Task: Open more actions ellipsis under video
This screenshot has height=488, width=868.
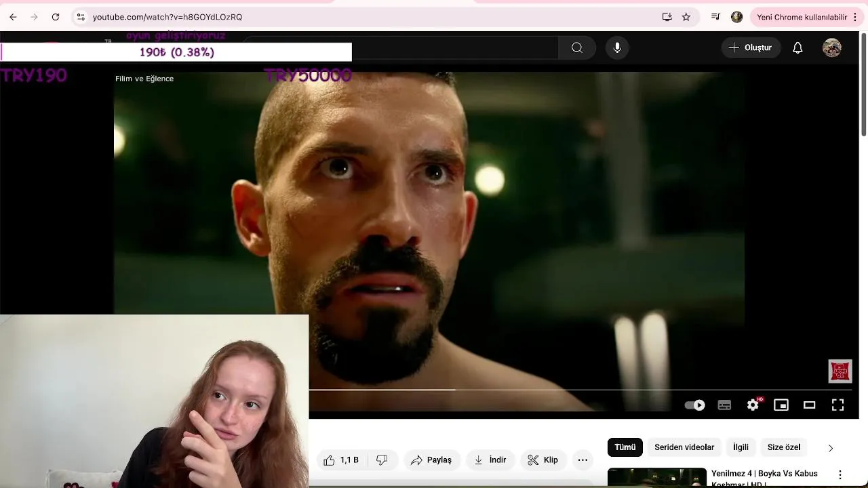Action: point(583,460)
